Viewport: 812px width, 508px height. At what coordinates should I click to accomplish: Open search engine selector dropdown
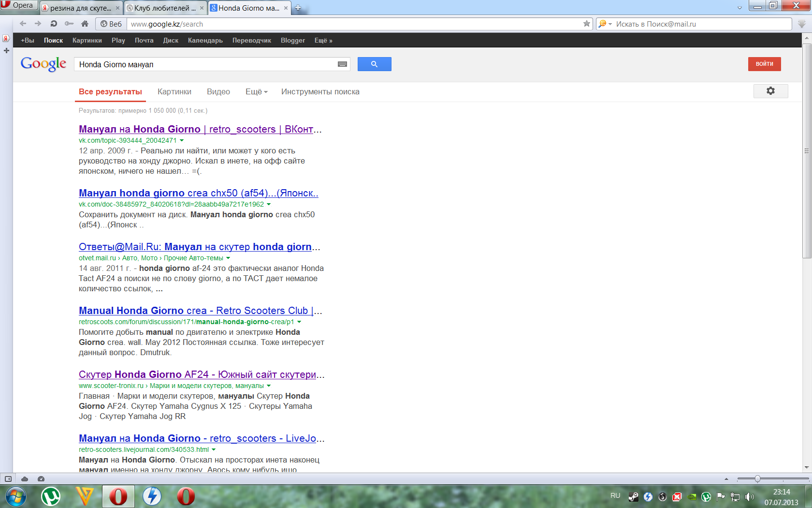coord(605,24)
